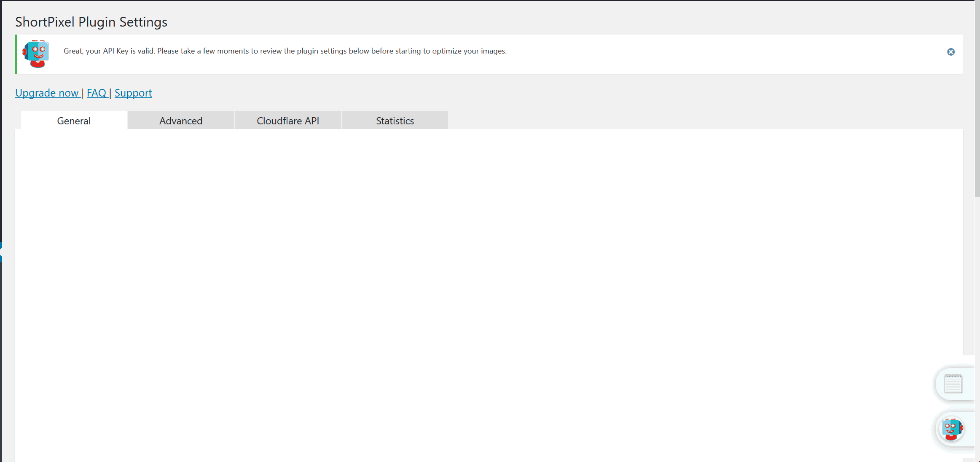Click the green left border of the notice
Image resolution: width=980 pixels, height=462 pixels.
(x=16, y=54)
